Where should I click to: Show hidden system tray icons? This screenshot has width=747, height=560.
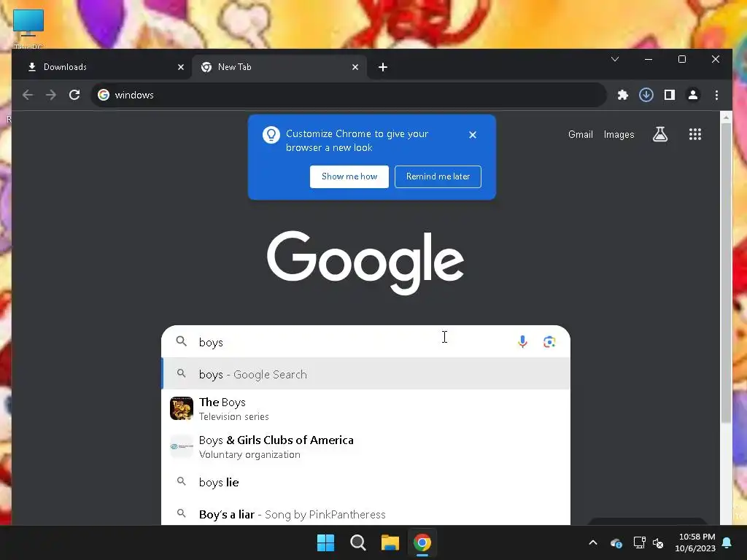click(x=593, y=542)
